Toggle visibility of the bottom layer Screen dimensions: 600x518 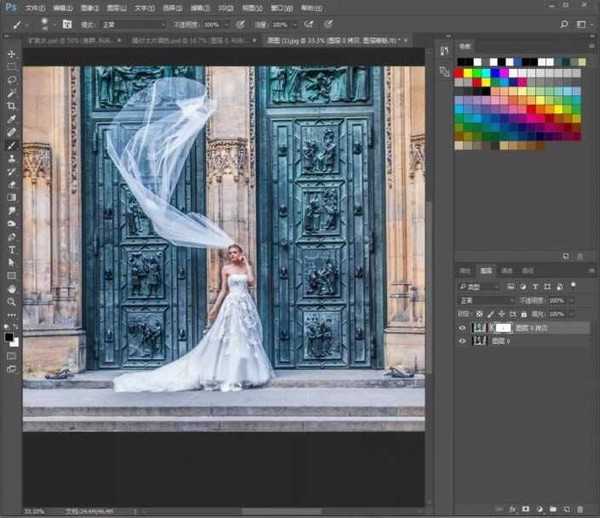(462, 341)
